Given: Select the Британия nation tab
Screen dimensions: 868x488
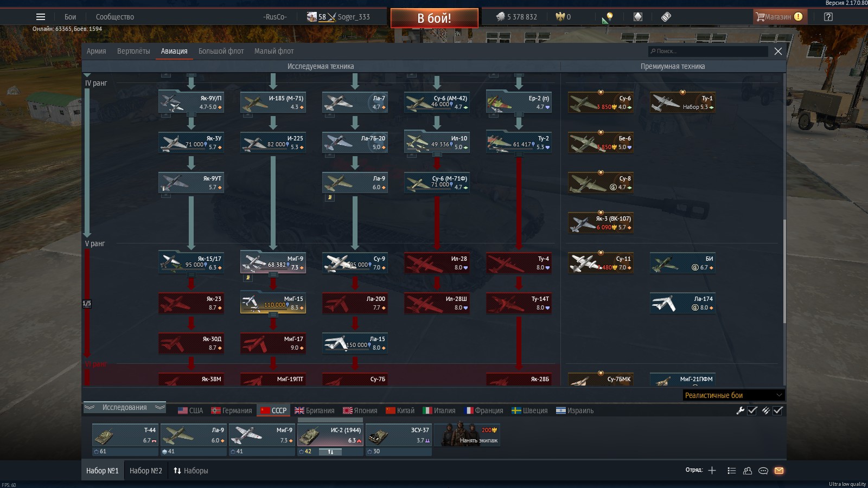Looking at the screenshot, I should coord(314,410).
